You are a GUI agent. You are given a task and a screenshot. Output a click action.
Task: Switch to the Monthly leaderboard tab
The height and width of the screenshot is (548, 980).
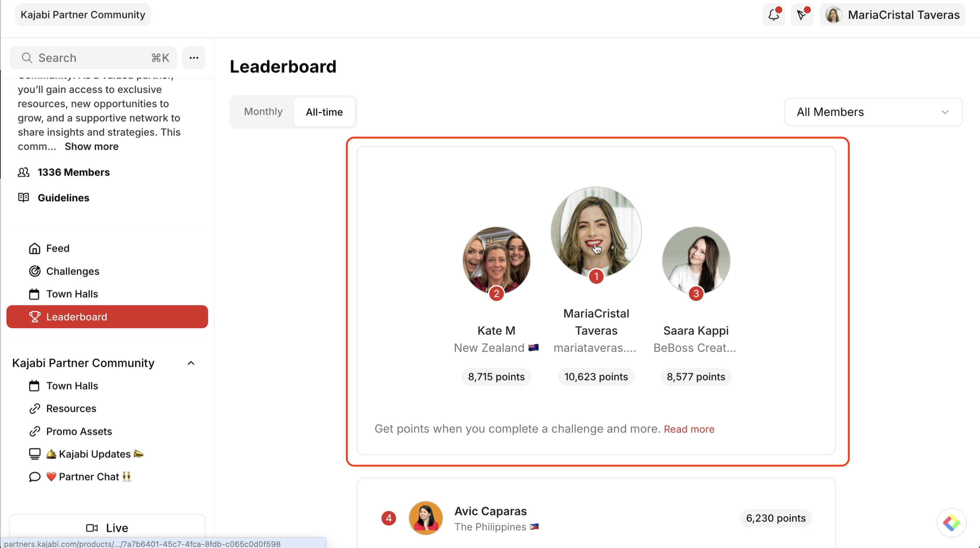tap(263, 111)
